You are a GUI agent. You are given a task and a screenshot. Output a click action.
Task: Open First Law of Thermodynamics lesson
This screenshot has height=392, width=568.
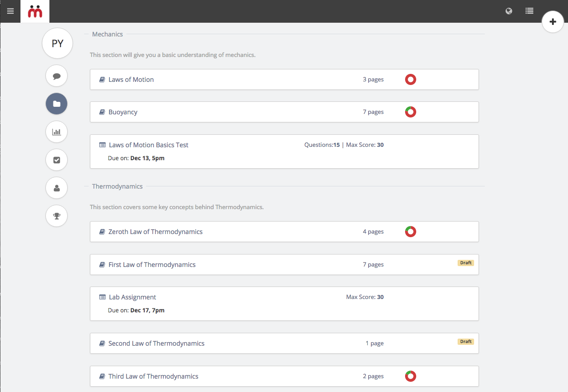click(x=284, y=264)
